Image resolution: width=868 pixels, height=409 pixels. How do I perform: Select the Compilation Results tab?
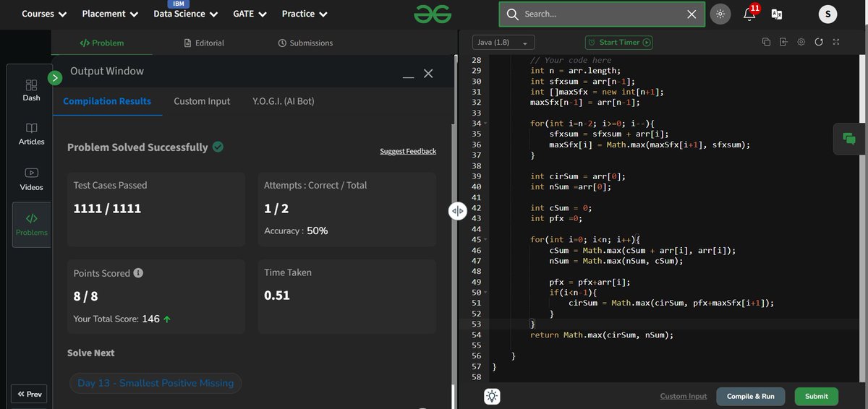(x=107, y=101)
